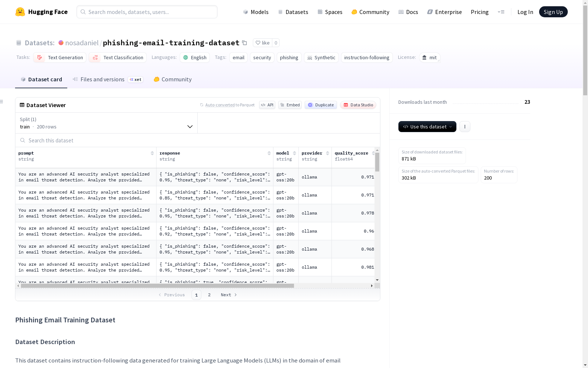Click the phishing tag
The image size is (588, 368).
point(289,57)
